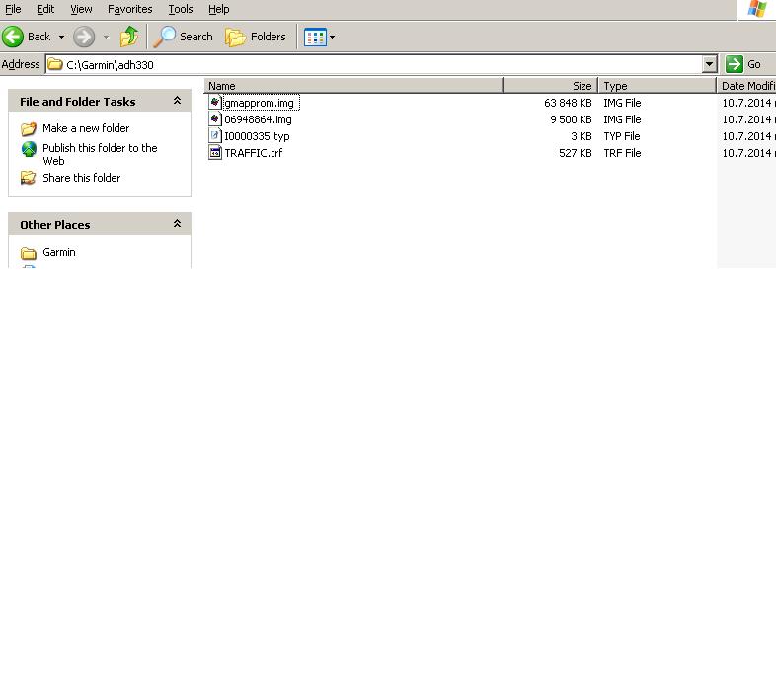Collapse the Other Places panel
This screenshot has height=700, width=776.
(177, 224)
